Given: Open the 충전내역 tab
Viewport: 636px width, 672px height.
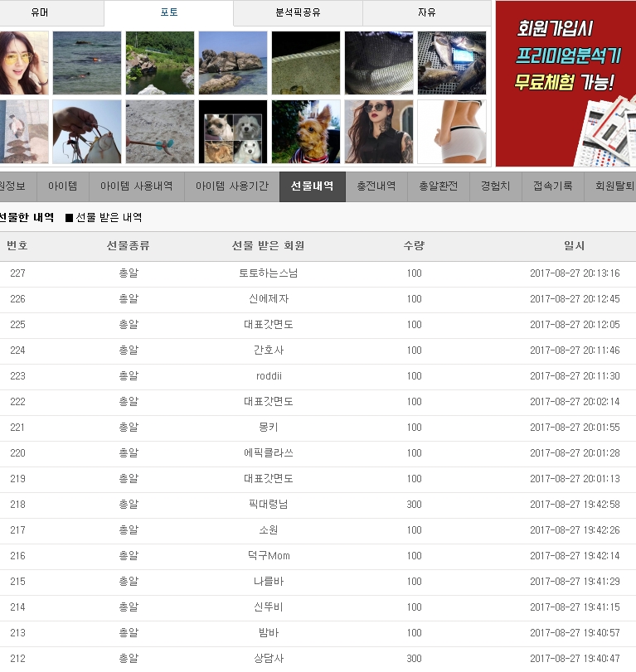Looking at the screenshot, I should (376, 186).
